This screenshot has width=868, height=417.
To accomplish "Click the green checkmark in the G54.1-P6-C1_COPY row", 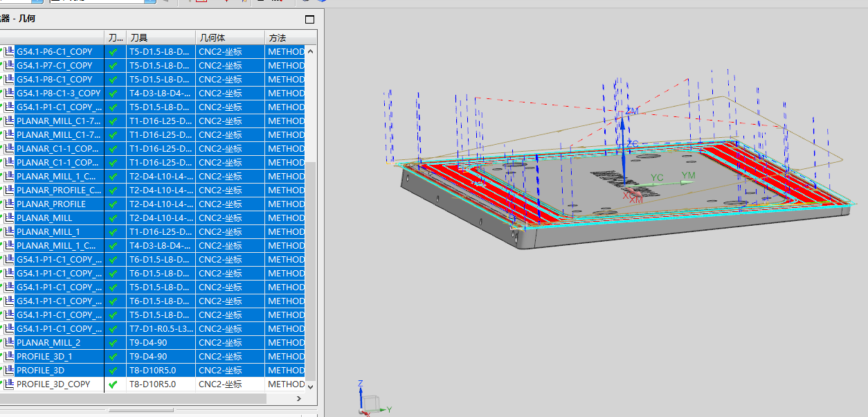I will (114, 51).
